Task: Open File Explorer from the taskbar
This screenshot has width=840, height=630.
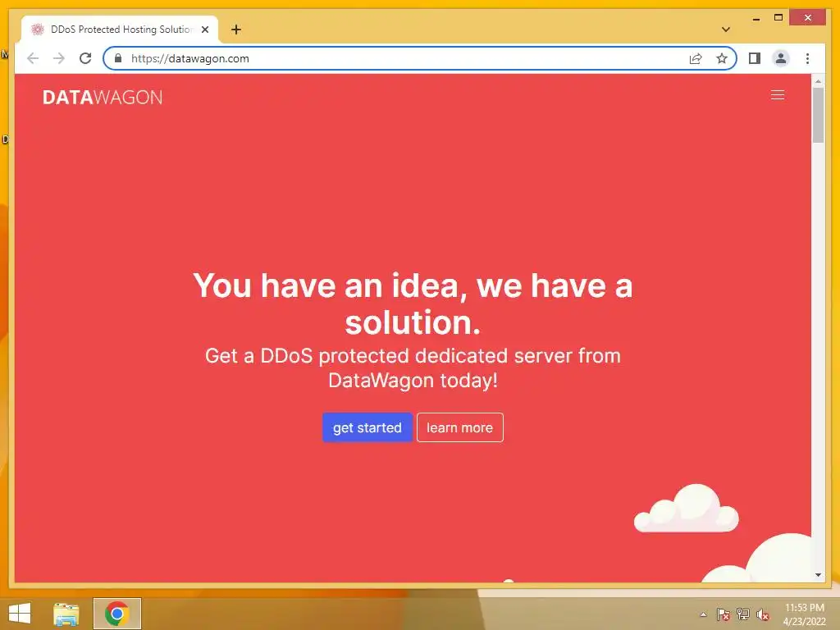Action: (x=66, y=614)
